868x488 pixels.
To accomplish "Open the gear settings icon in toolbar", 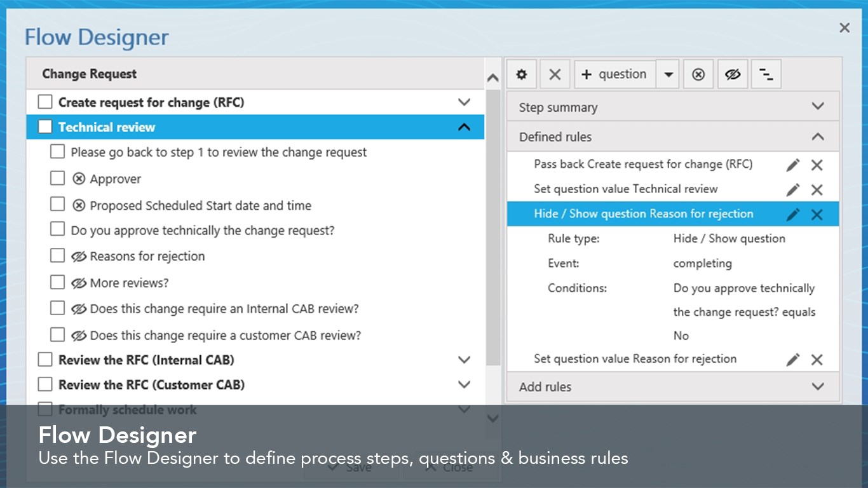I will (522, 74).
